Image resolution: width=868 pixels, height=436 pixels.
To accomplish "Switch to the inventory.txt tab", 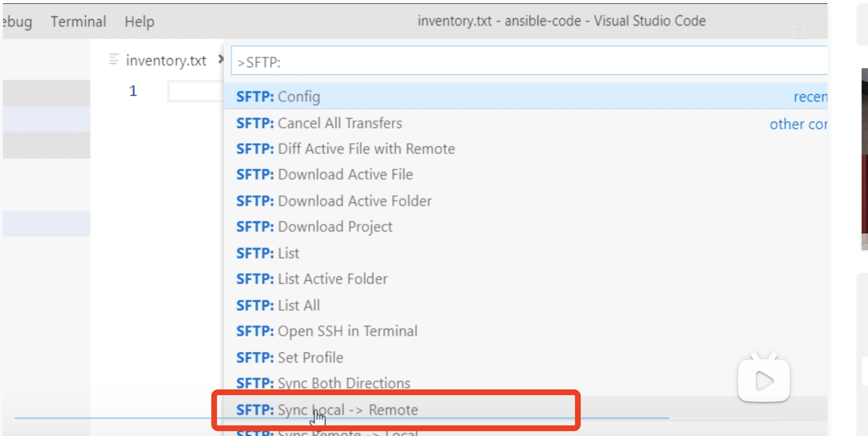I will (166, 61).
